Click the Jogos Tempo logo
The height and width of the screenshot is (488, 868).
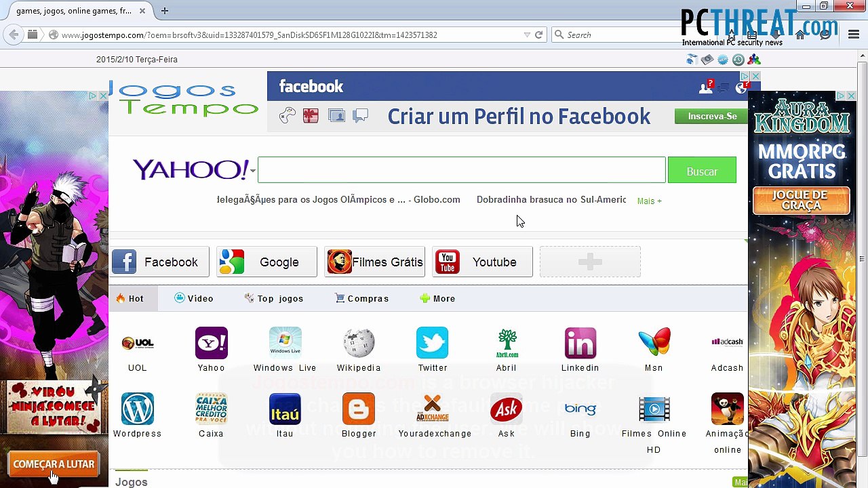point(184,99)
